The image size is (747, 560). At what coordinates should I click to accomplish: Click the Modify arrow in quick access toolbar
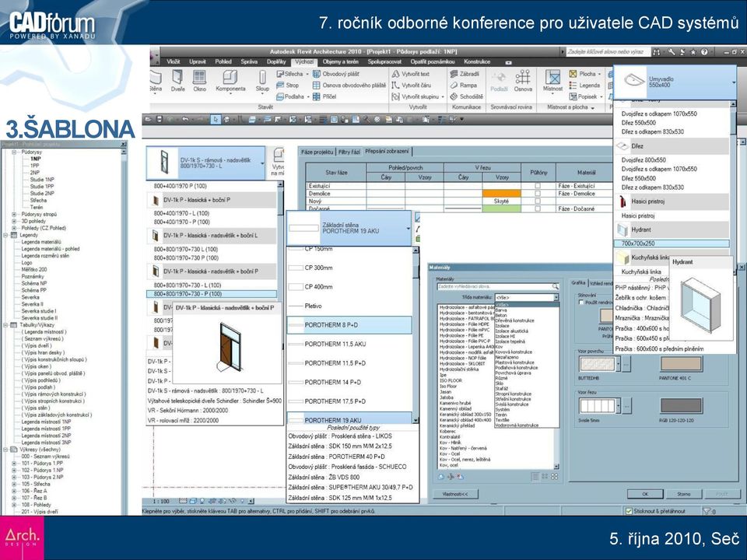pyautogui.click(x=216, y=119)
